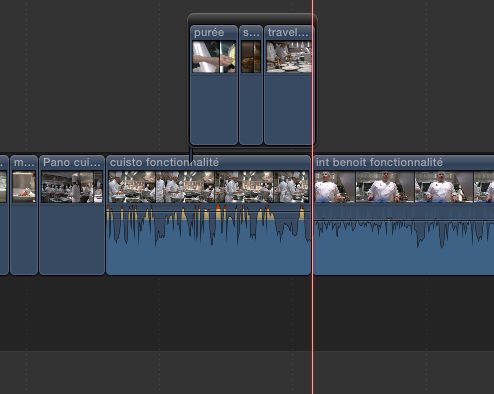
Task: Select the 'int benoit fonctionnalité' clip title
Action: (x=379, y=162)
